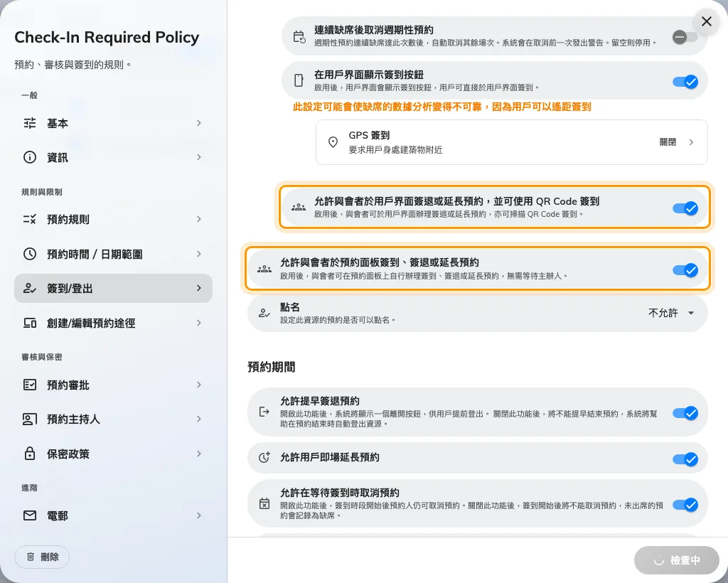Turn off 允許與會者於預約面板簽到 switch
The height and width of the screenshot is (583, 728).
(x=685, y=270)
